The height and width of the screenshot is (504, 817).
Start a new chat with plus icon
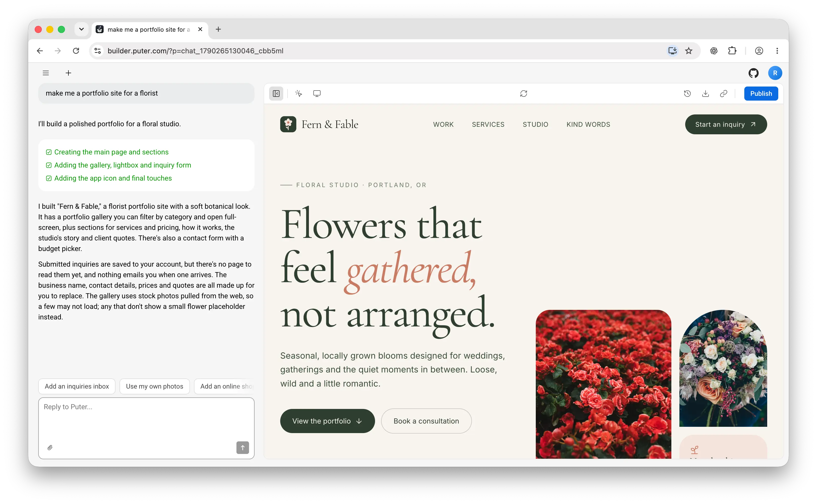68,73
